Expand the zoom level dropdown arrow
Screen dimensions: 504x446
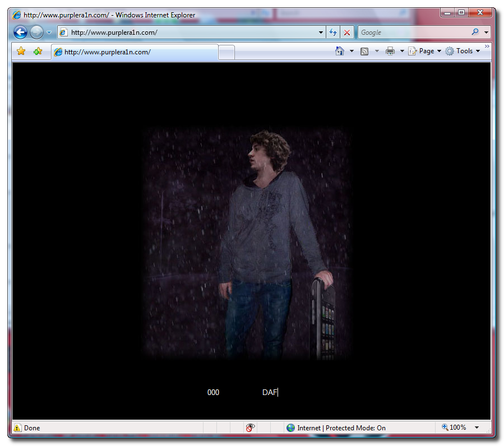[477, 428]
